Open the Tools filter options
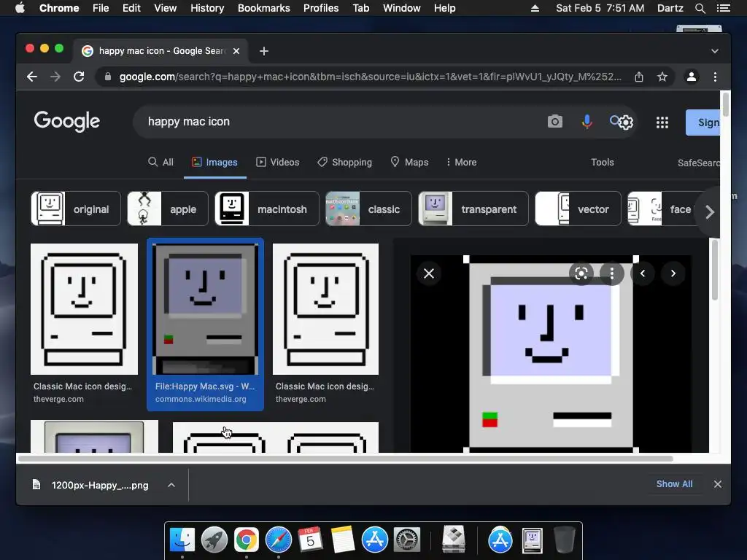Screen dimensions: 747x560 pyautogui.click(x=602, y=163)
